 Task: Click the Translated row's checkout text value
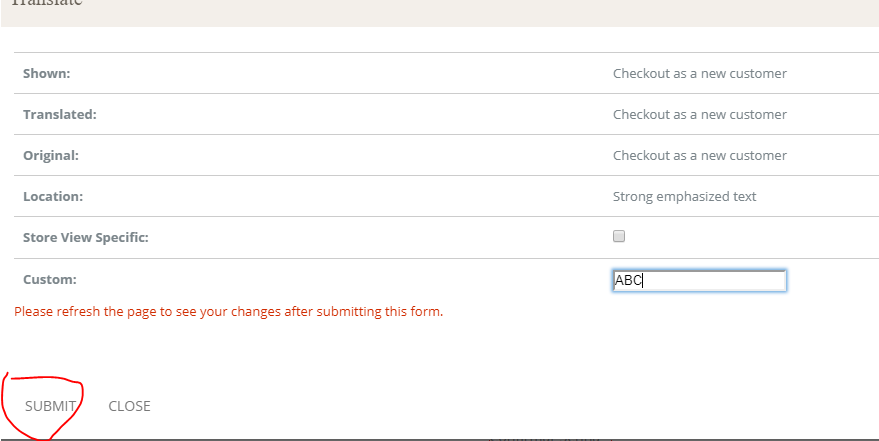(x=699, y=115)
